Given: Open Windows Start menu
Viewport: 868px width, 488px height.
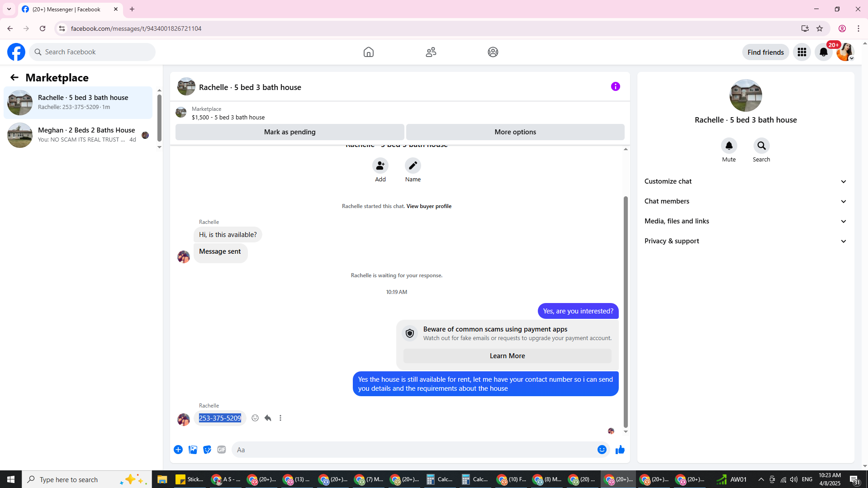Looking at the screenshot, I should click(11, 479).
